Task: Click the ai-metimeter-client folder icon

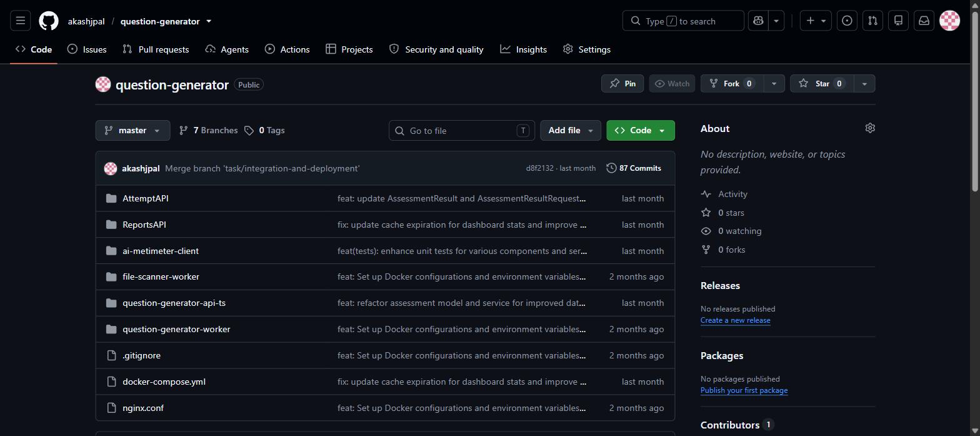Action: point(111,251)
